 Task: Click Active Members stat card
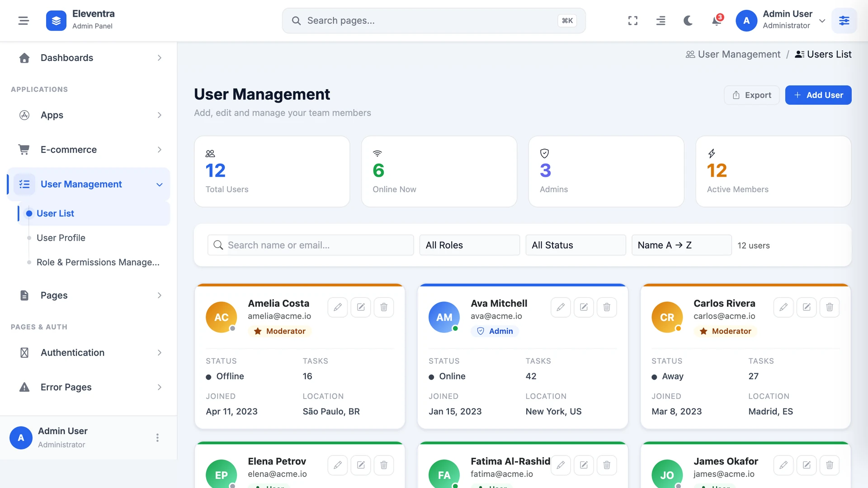pos(773,172)
